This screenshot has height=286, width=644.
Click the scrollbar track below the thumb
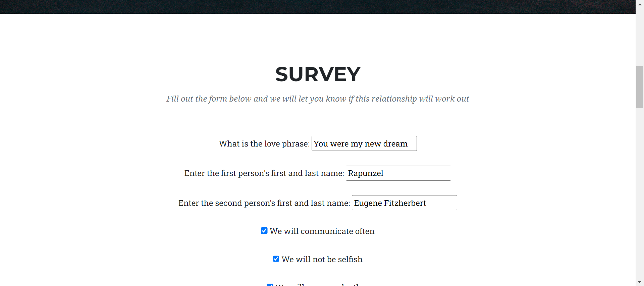click(x=640, y=193)
